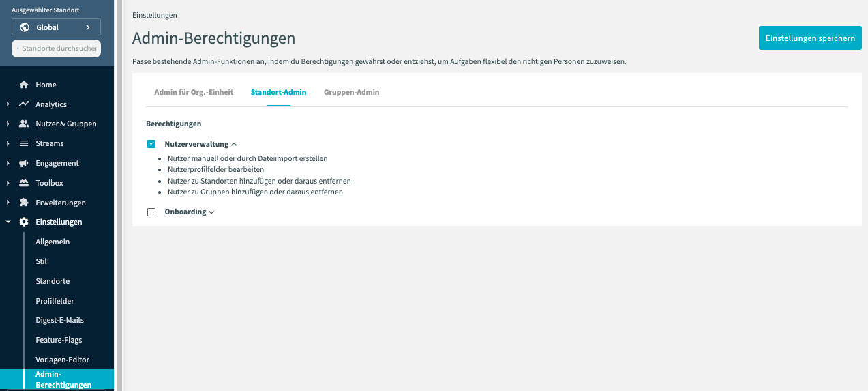Click the Nutzer & Gruppen people icon

pos(24,124)
